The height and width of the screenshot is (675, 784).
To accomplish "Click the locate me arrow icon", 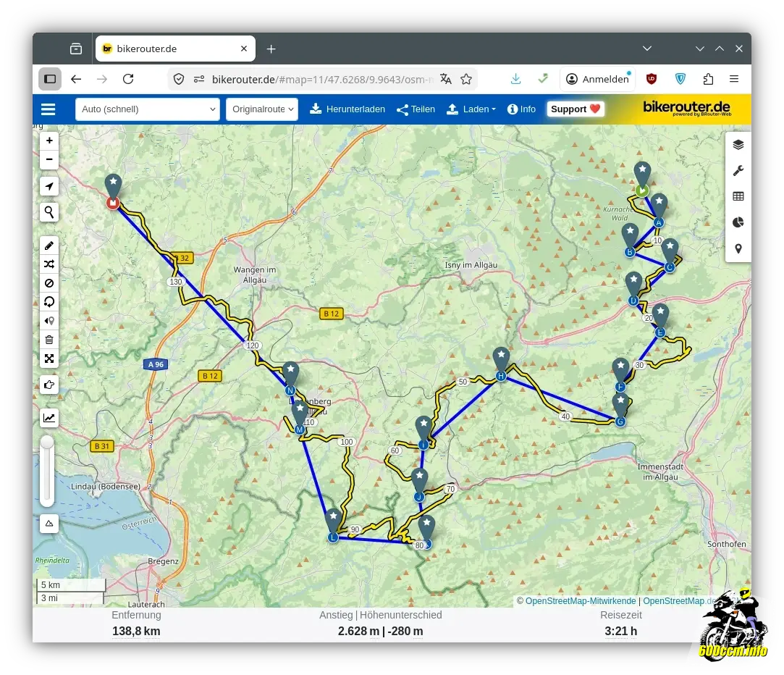I will click(x=49, y=186).
